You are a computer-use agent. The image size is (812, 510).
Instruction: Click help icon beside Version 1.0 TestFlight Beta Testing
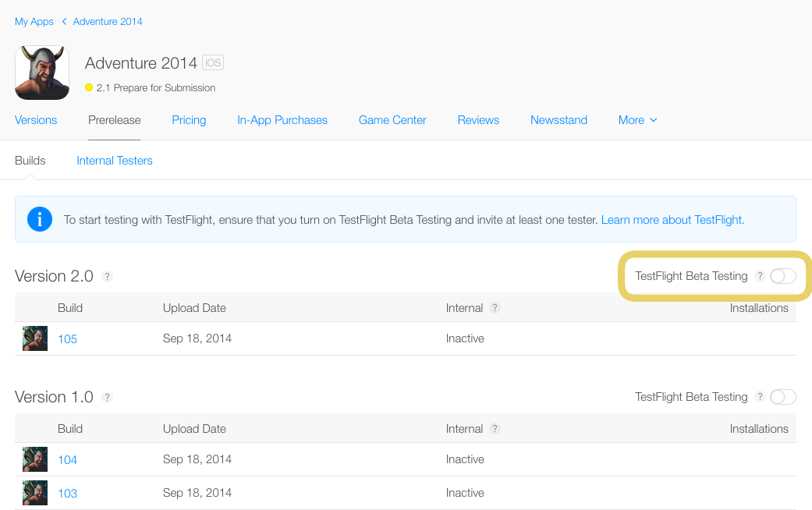[x=760, y=397]
